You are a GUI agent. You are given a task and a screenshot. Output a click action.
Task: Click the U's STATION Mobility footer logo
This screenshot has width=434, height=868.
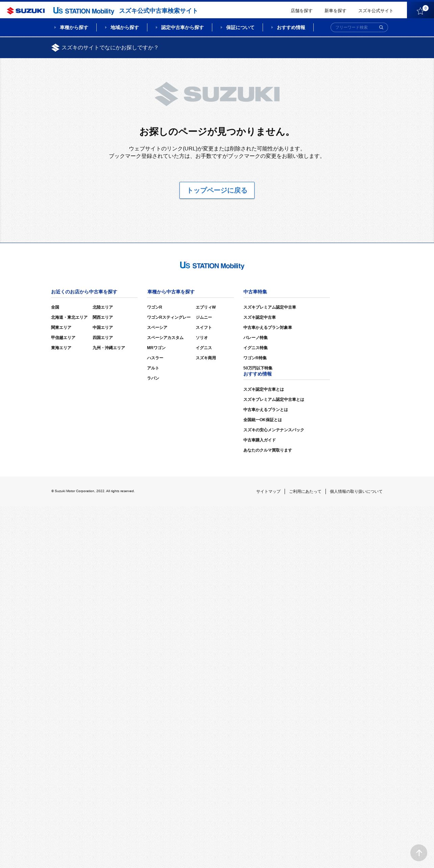(x=212, y=266)
